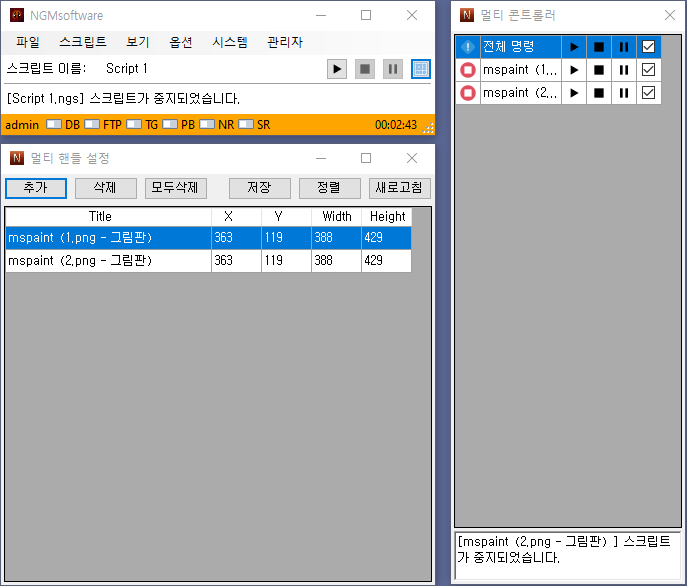Click the SR status indicator
Screen dimensions: 687x586
pos(254,125)
